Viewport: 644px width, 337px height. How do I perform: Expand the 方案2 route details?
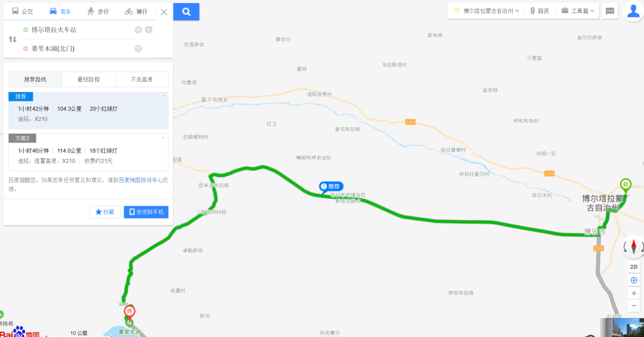[x=163, y=138]
